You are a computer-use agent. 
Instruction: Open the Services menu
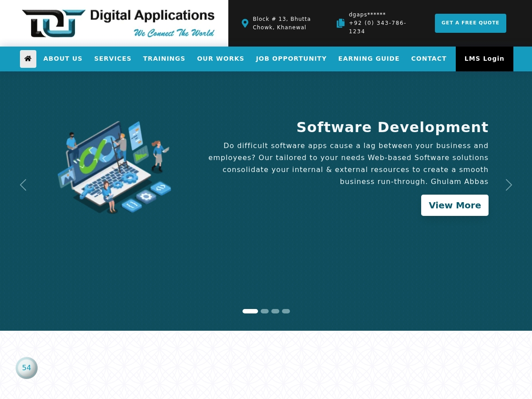click(x=113, y=59)
